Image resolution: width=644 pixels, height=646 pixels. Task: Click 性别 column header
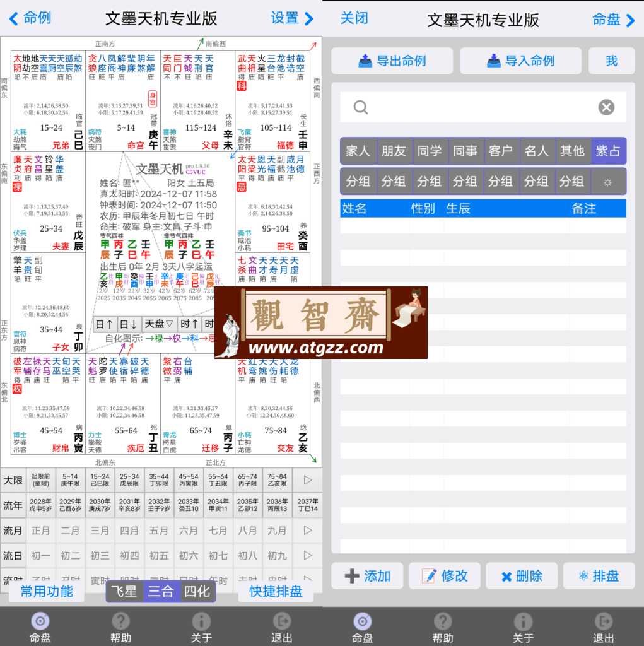click(x=423, y=208)
